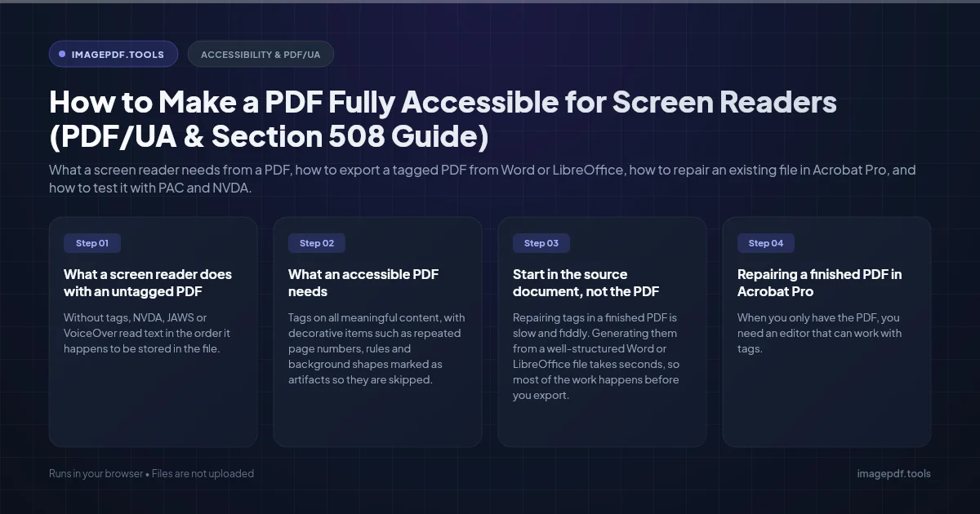This screenshot has width=980, height=514.
Task: Click subtitle starting 'What a screen reader needs'
Action: [483, 179]
